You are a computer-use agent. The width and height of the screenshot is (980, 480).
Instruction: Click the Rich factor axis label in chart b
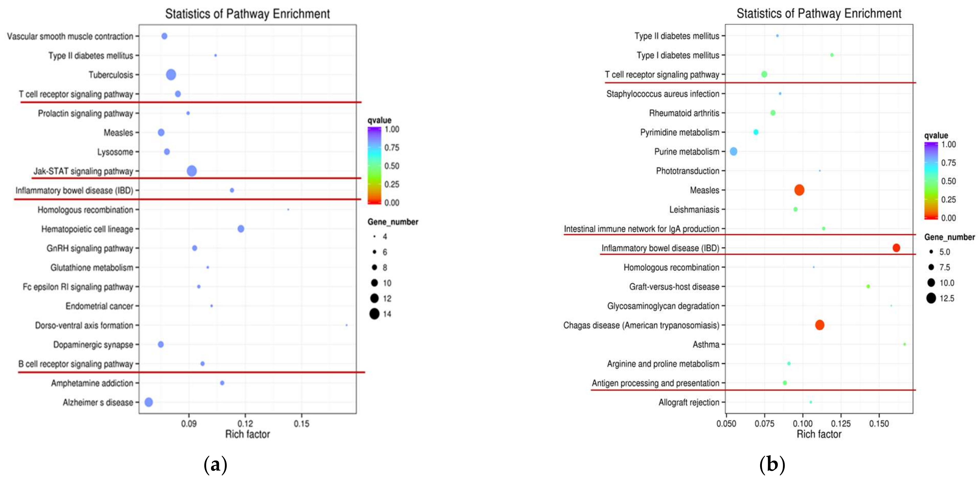[x=819, y=434]
